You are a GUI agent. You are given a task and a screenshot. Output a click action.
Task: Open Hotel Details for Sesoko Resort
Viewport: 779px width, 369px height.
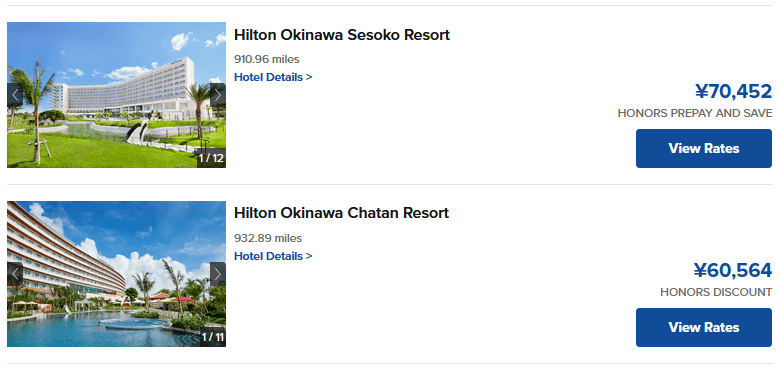(x=273, y=77)
